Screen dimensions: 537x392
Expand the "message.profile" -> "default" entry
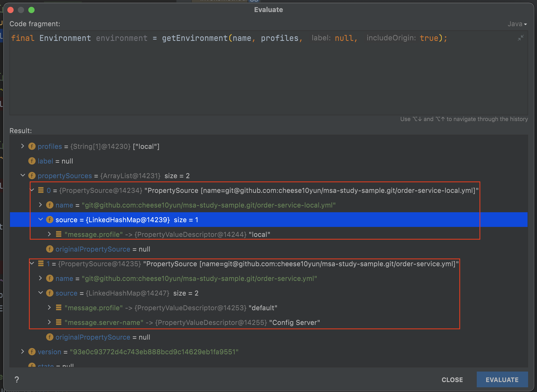coord(49,308)
